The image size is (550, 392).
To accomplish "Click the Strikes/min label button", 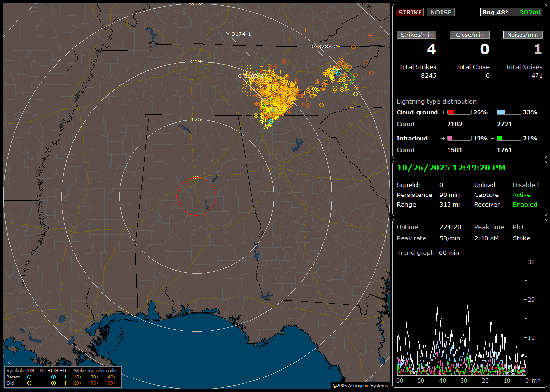I will click(417, 35).
